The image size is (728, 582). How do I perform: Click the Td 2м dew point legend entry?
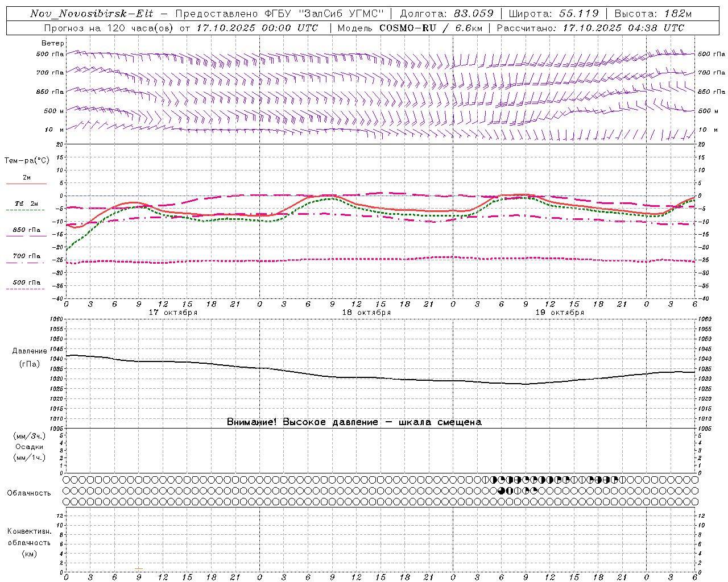pyautogui.click(x=26, y=203)
